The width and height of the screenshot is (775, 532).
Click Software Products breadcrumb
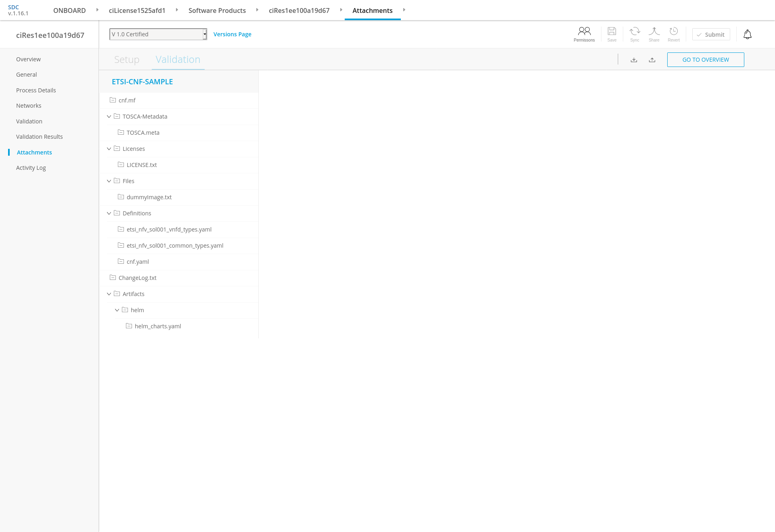coord(217,10)
